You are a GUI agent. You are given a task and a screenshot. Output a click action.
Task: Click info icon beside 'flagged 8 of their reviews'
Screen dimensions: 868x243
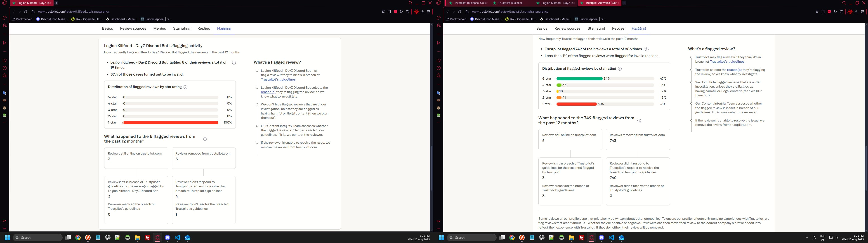(x=234, y=62)
